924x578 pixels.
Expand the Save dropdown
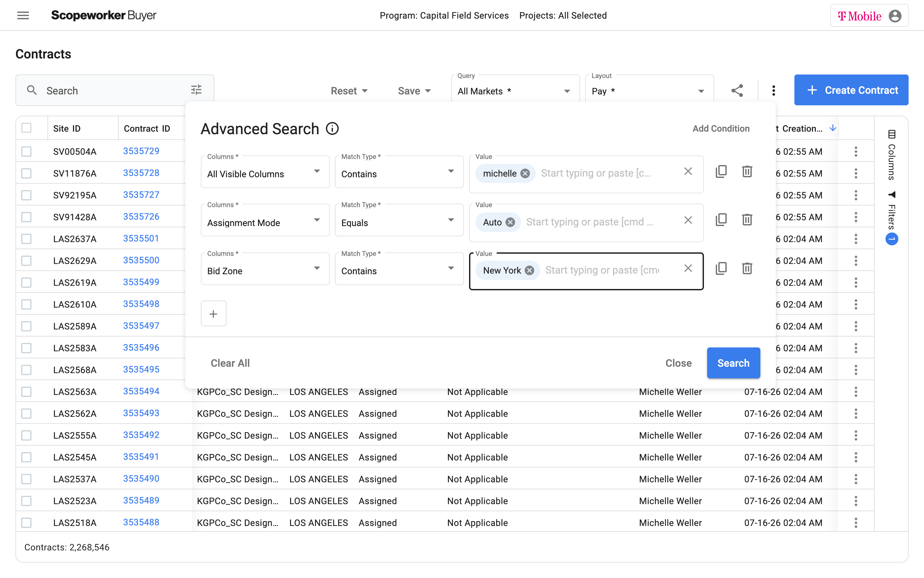pyautogui.click(x=414, y=91)
